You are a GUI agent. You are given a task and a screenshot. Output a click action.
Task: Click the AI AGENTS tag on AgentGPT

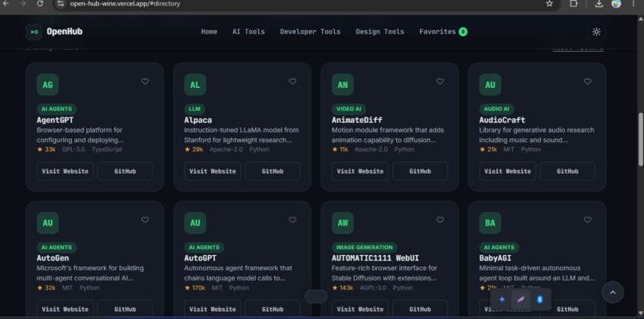point(57,109)
